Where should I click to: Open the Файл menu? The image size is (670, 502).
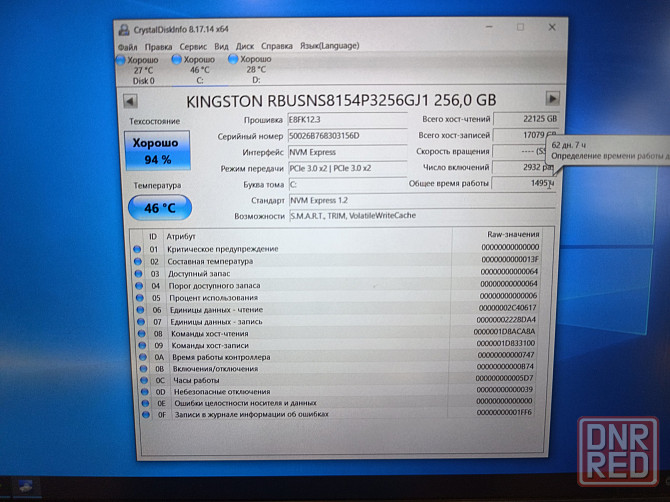(x=127, y=46)
